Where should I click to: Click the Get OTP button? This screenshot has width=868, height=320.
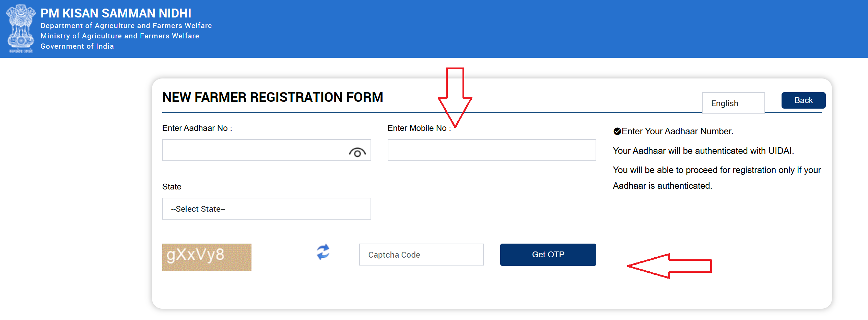pyautogui.click(x=548, y=255)
